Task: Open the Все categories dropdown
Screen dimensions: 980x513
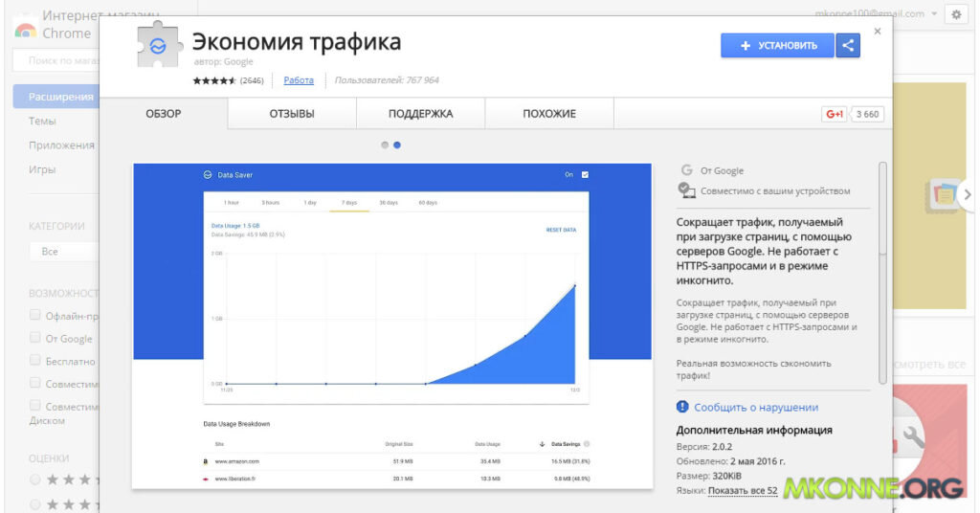Action: point(64,251)
